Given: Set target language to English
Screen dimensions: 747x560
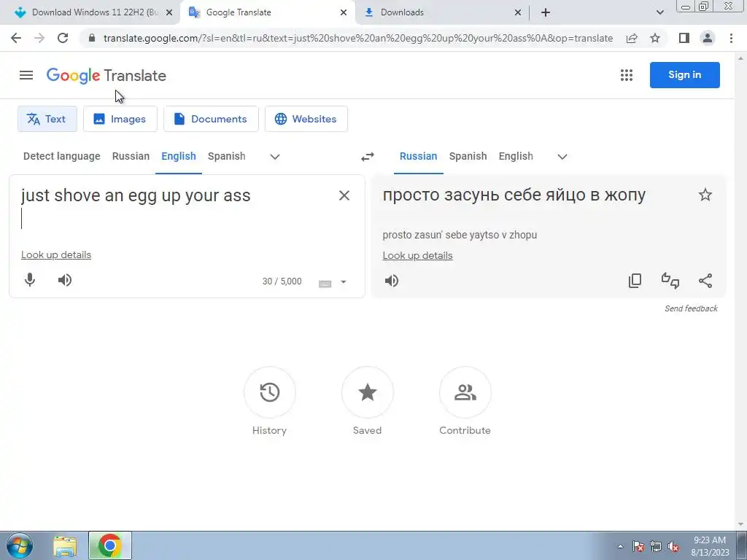Looking at the screenshot, I should click(x=516, y=156).
